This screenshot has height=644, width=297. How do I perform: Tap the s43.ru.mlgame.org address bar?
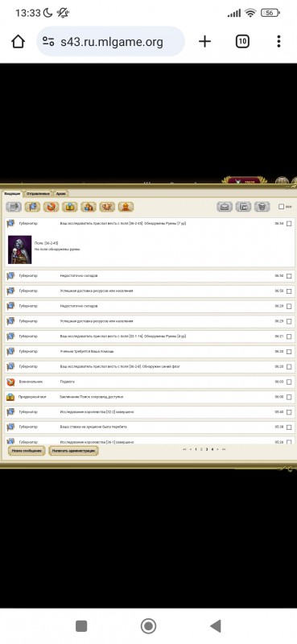pos(111,42)
